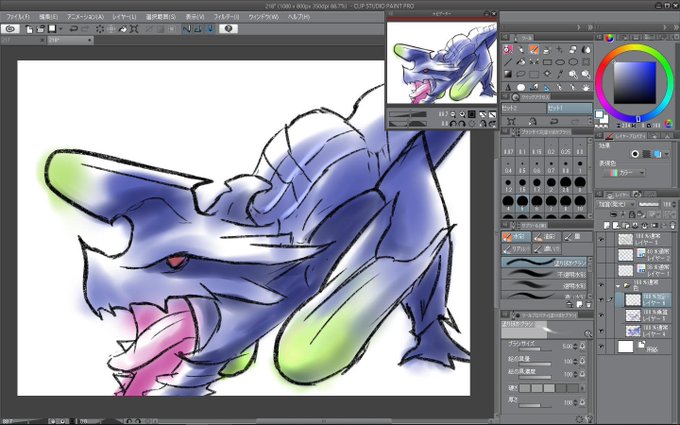The width and height of the screenshot is (680, 425).
Task: Toggle visibility of selected 加算 layer
Action: 601,300
